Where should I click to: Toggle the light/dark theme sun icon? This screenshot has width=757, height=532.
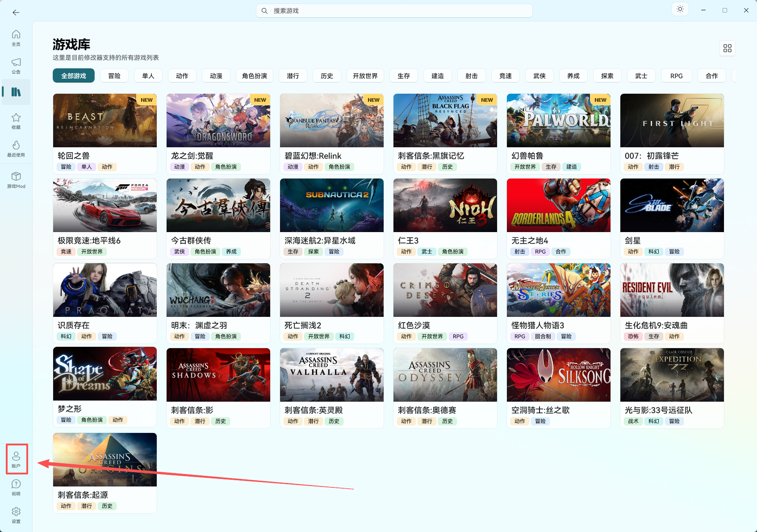(680, 9)
